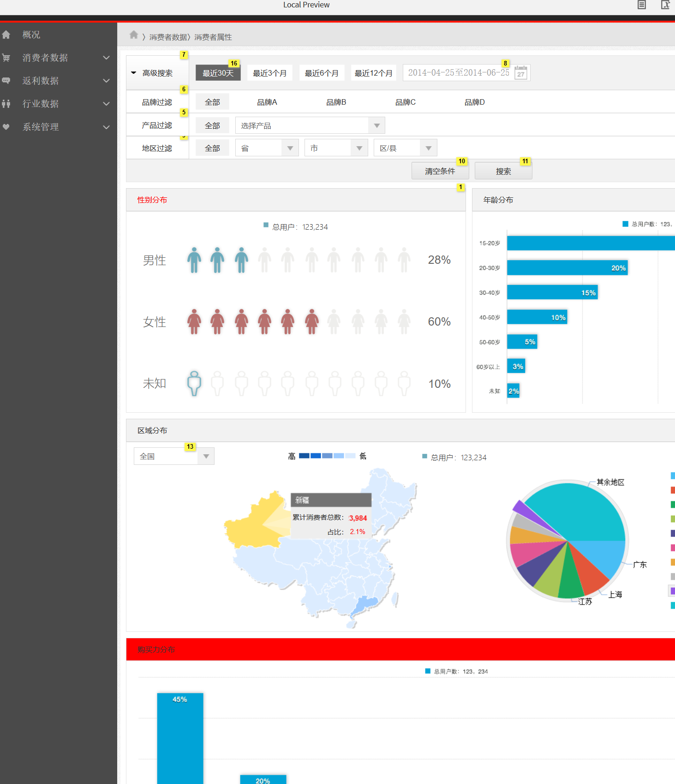Select 品牌A brand filter
The image size is (675, 784).
click(267, 102)
